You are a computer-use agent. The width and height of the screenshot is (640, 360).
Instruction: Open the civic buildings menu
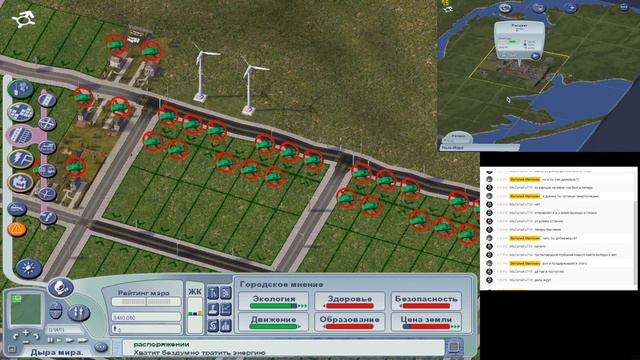[20, 182]
